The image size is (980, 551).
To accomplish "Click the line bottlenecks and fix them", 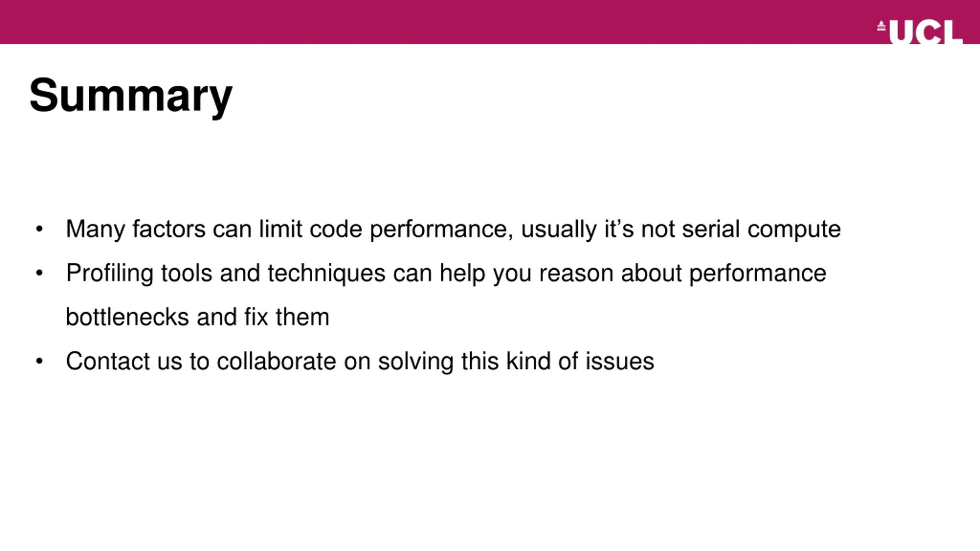I will 198,317.
